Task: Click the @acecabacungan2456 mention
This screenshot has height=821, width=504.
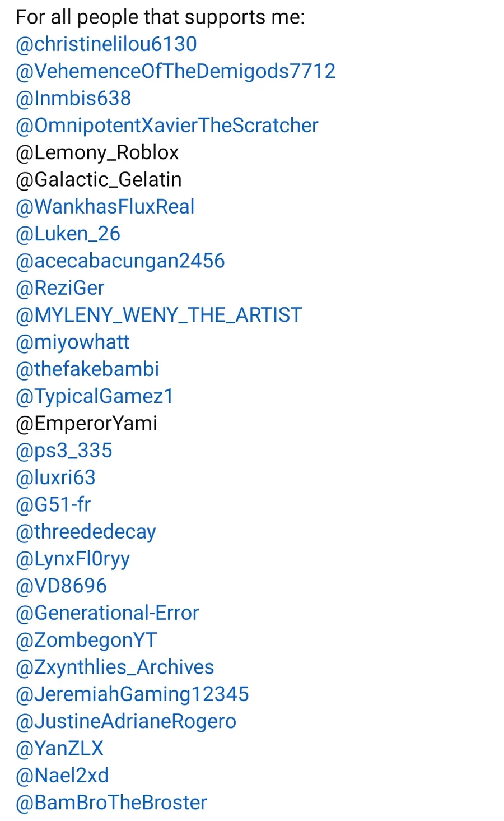Action: click(x=120, y=261)
